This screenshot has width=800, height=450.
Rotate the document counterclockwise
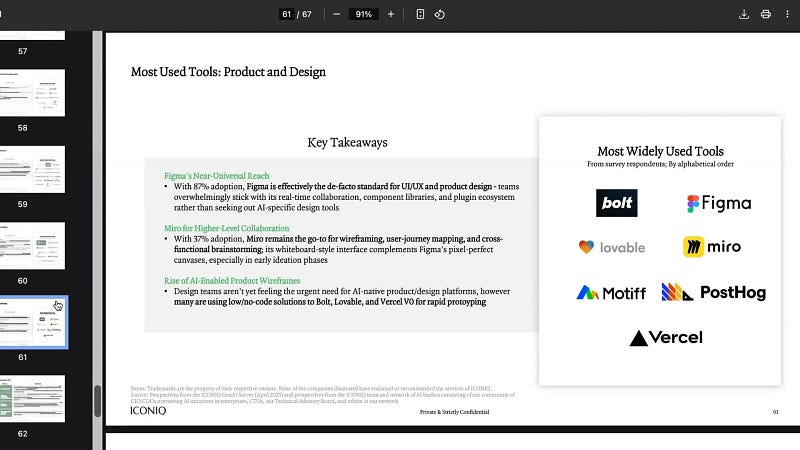pos(440,14)
